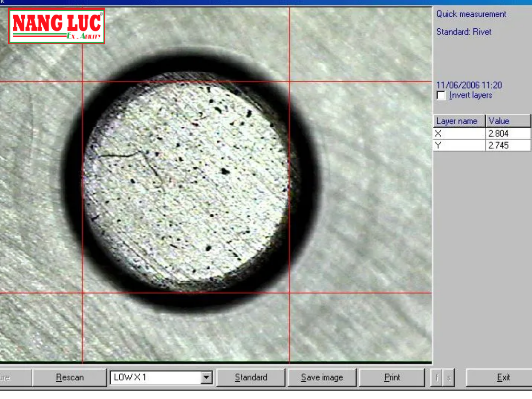Click the X value cell 2.804
The width and height of the screenshot is (532, 399).
[508, 133]
